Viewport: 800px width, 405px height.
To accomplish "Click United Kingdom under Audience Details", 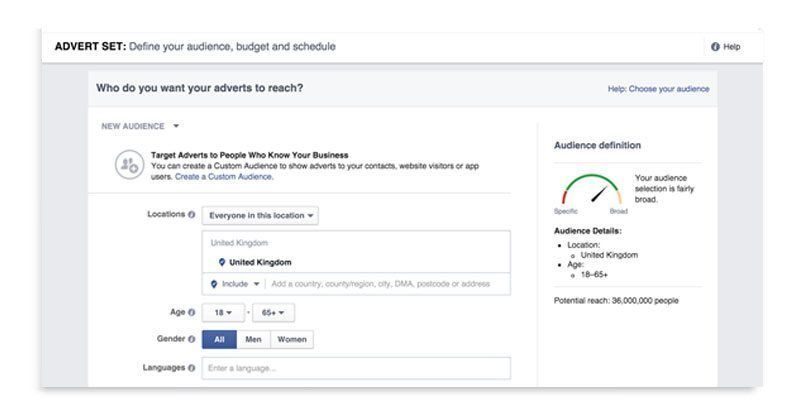I will pos(609,255).
